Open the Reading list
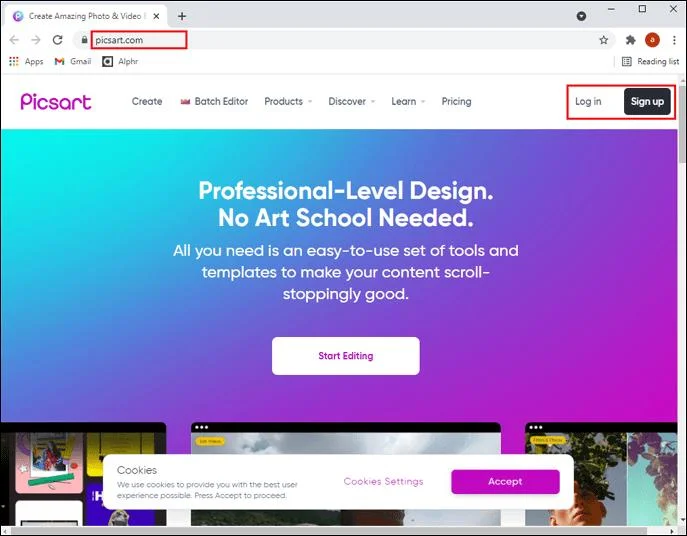The width and height of the screenshot is (687, 536). coord(651,61)
